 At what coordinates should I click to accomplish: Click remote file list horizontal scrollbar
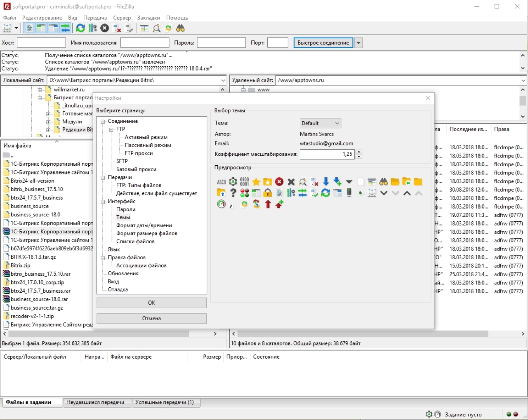click(x=363, y=334)
